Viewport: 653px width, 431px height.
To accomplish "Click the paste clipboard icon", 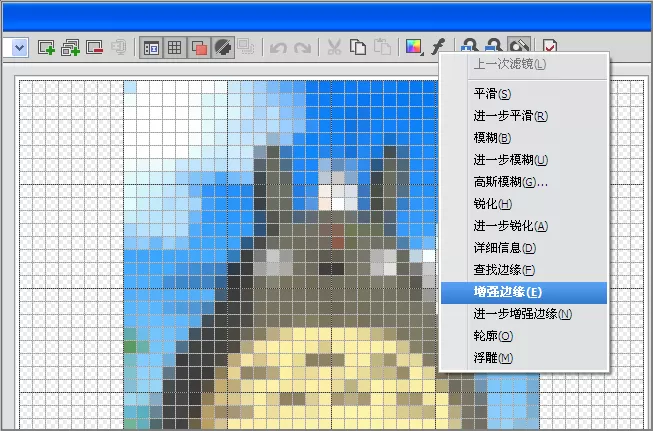I will point(382,47).
